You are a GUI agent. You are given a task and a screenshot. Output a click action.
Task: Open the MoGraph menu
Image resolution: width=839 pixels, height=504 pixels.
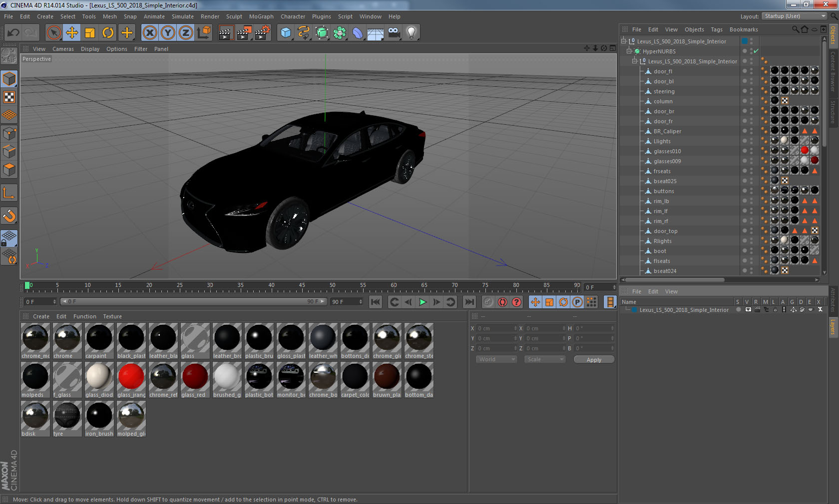(261, 16)
